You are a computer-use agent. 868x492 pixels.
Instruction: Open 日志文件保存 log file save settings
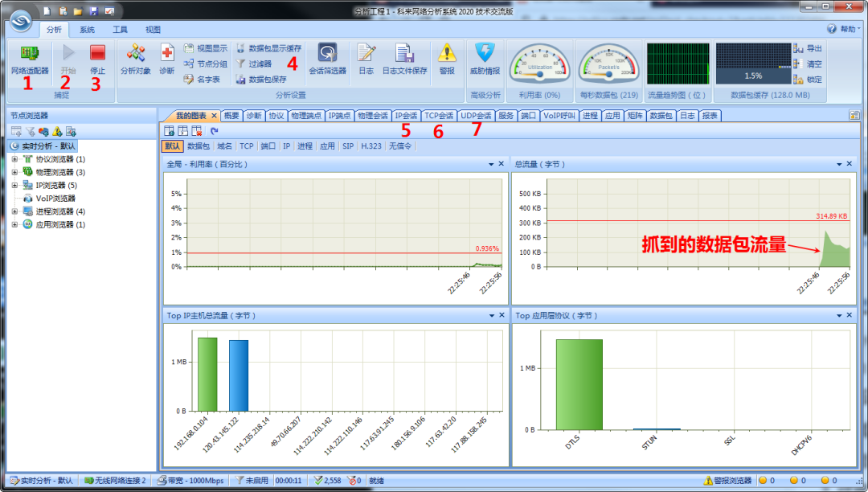pos(404,59)
